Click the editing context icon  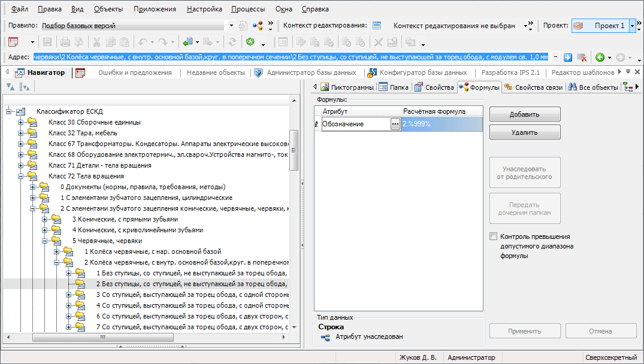377,26
